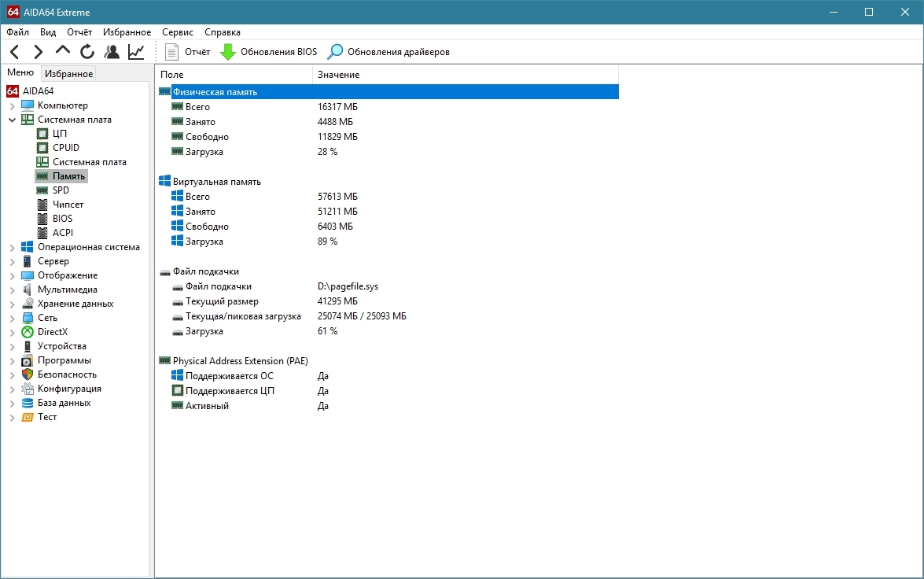Click the value 16317 МБ
The height and width of the screenshot is (579, 924).
(x=337, y=107)
